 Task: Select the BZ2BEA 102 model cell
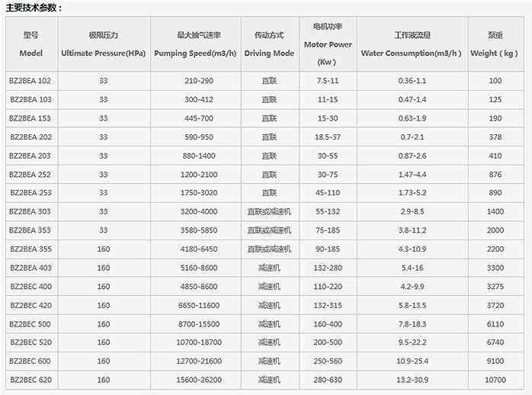point(30,81)
